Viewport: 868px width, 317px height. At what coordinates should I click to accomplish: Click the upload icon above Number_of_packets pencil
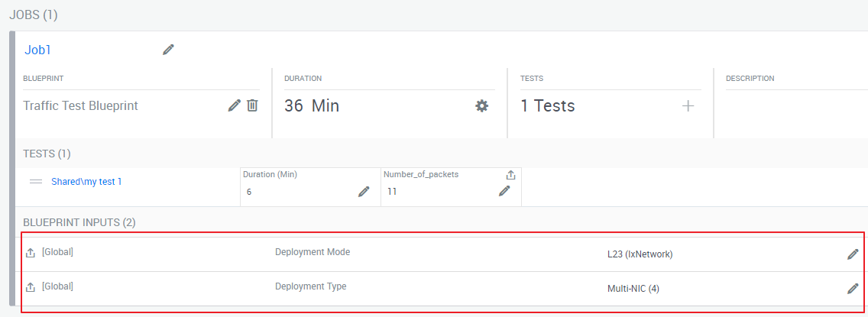[x=511, y=175]
